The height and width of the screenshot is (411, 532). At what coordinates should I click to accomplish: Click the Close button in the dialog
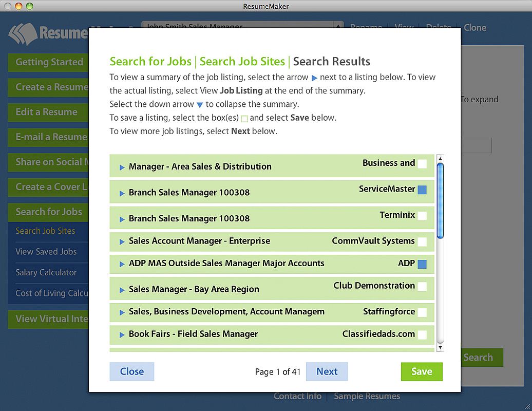[x=131, y=371]
